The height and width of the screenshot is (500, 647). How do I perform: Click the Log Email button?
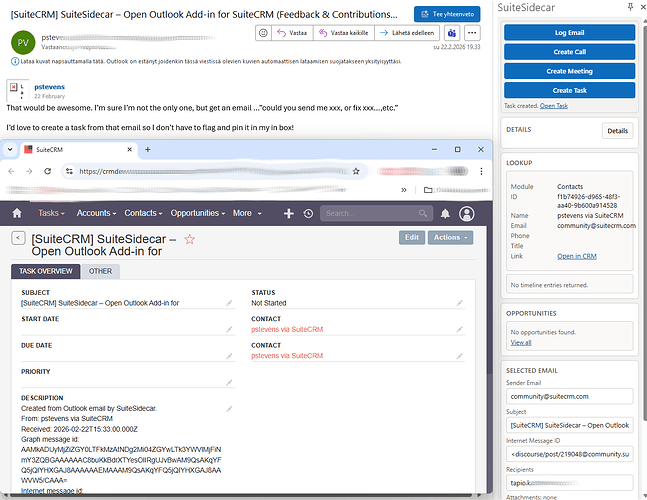(x=568, y=33)
